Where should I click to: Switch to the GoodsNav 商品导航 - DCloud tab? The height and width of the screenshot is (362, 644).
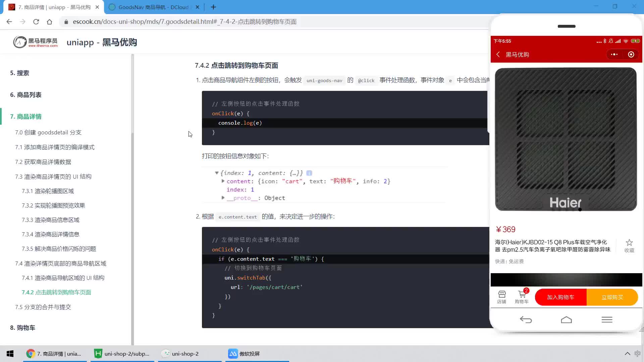coord(154,7)
